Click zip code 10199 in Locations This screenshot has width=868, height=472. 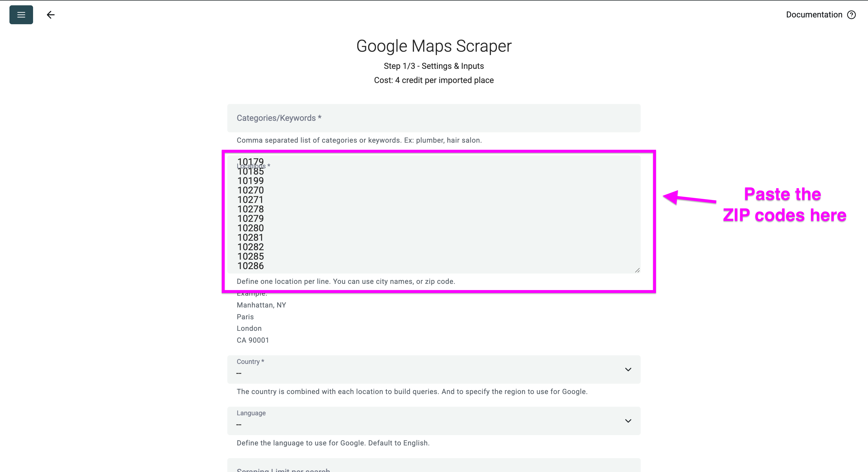click(x=250, y=181)
